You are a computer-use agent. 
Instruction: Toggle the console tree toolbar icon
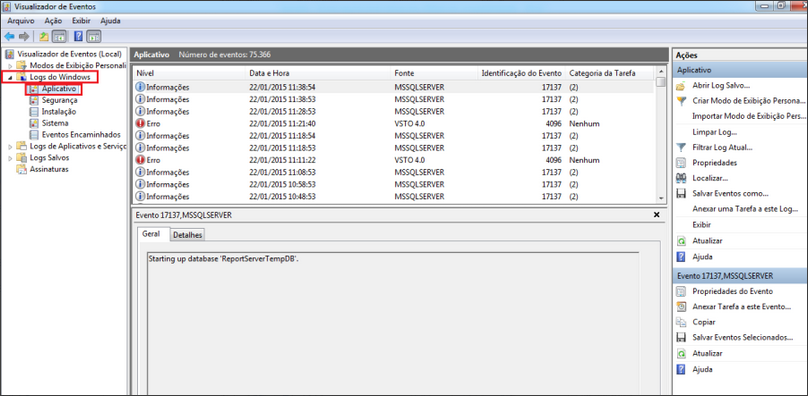(x=59, y=37)
